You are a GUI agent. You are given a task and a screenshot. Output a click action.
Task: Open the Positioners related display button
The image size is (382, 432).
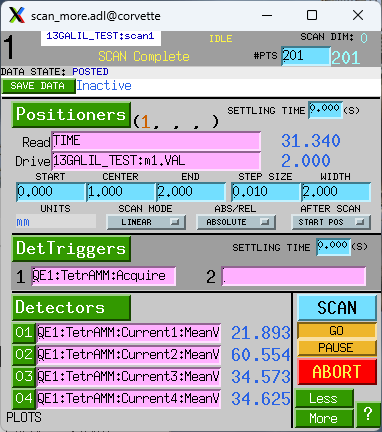click(71, 115)
